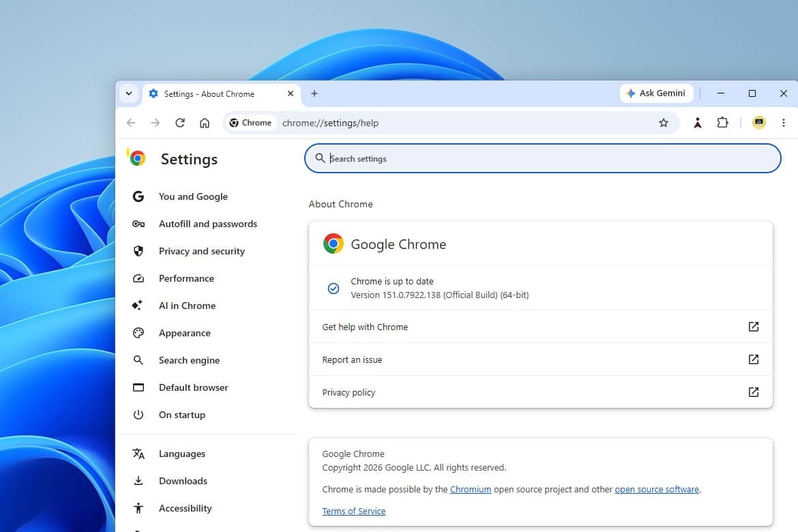Go forward with the forward arrow

(156, 123)
